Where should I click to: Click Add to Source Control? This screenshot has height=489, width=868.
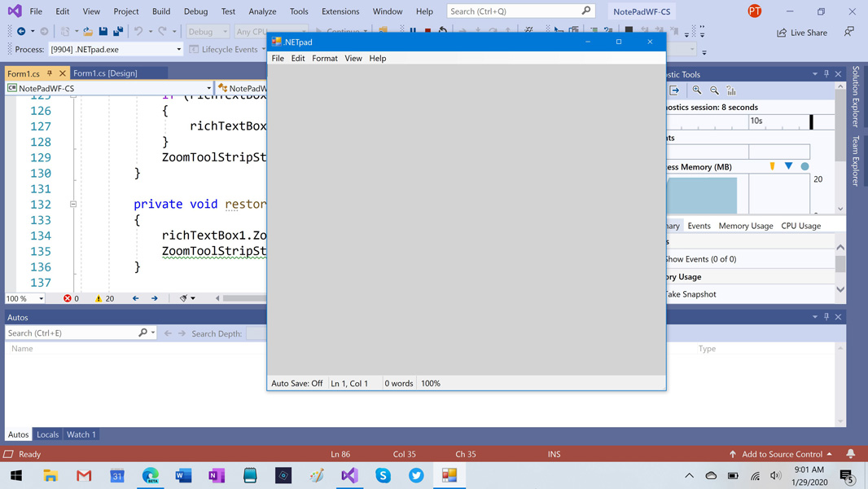point(782,454)
